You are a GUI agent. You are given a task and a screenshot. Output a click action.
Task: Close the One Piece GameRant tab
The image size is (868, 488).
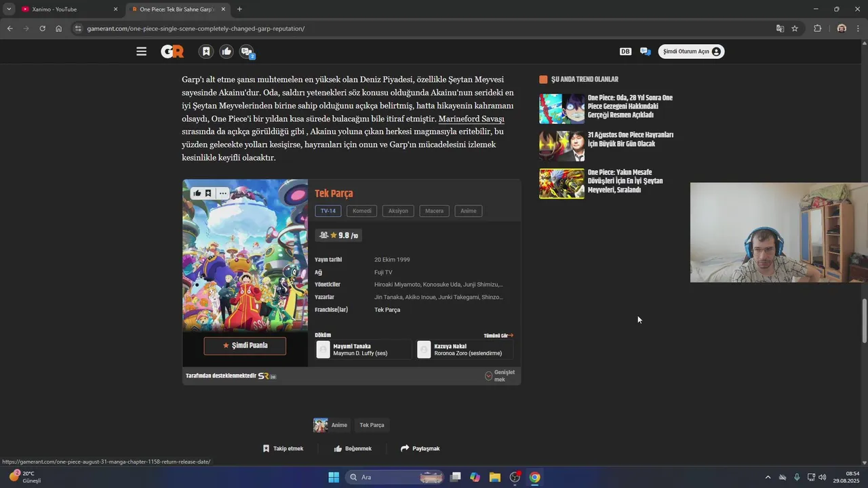tap(223, 9)
